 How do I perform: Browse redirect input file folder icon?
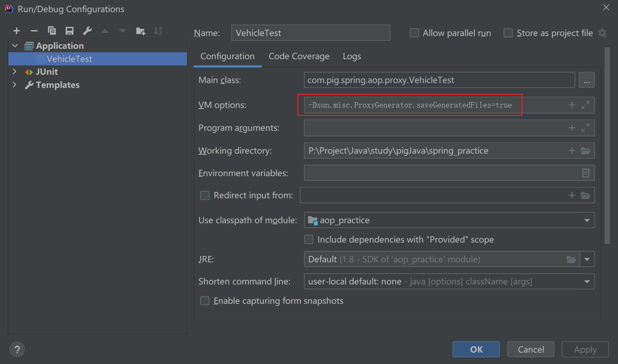pos(585,195)
